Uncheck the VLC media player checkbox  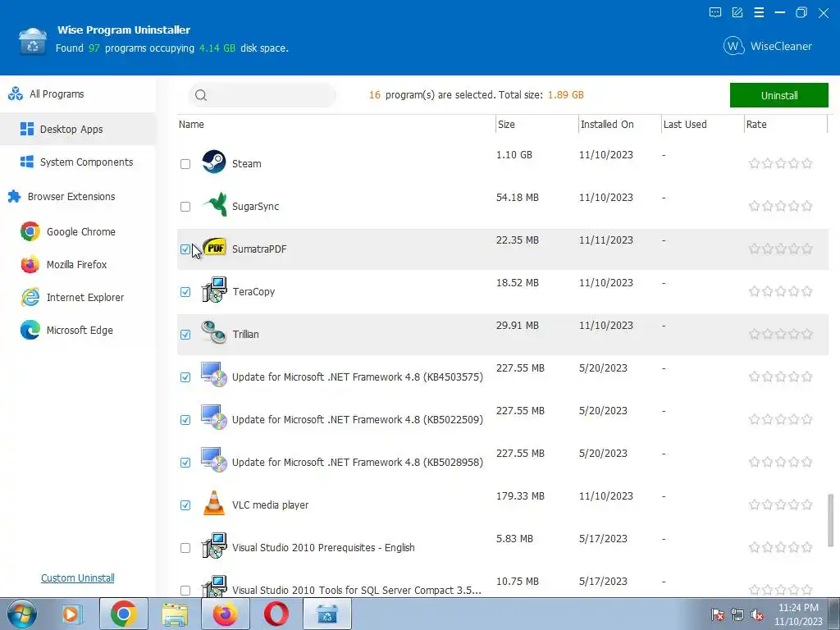[x=185, y=505]
